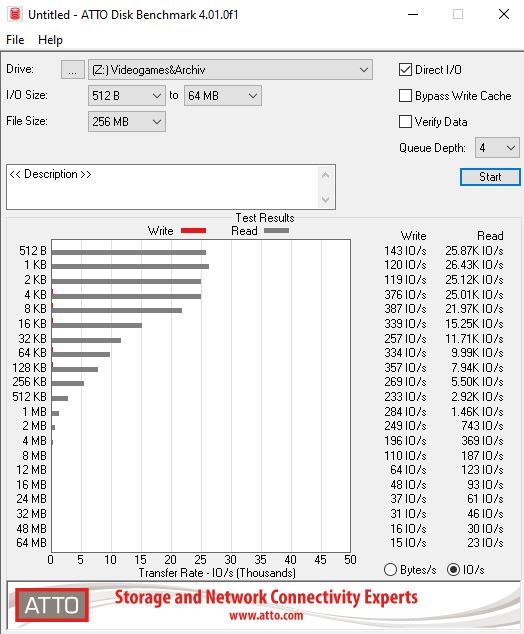
Task: Open the I/O Size minimum 512 B dropdown
Action: [127, 96]
